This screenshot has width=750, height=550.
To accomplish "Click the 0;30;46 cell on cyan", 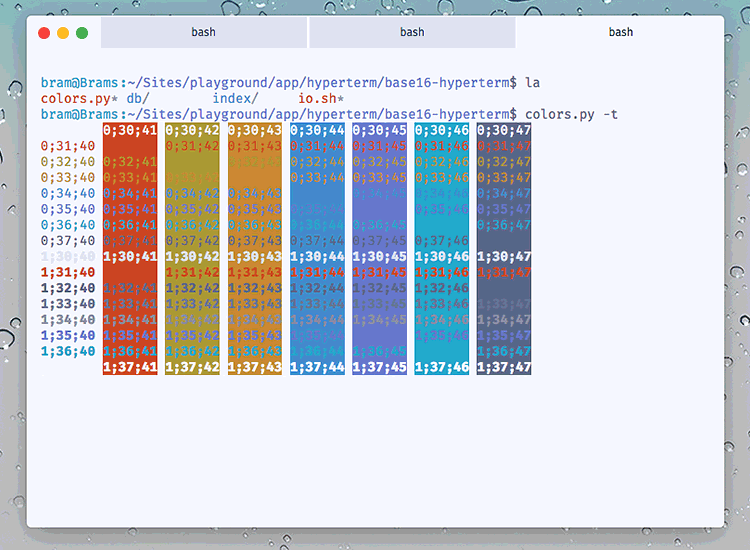I will 441,130.
